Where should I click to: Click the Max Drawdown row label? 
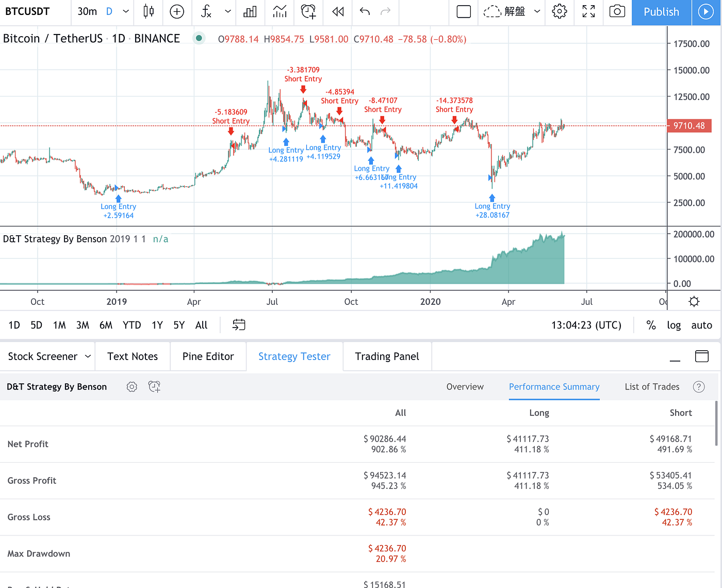click(39, 553)
